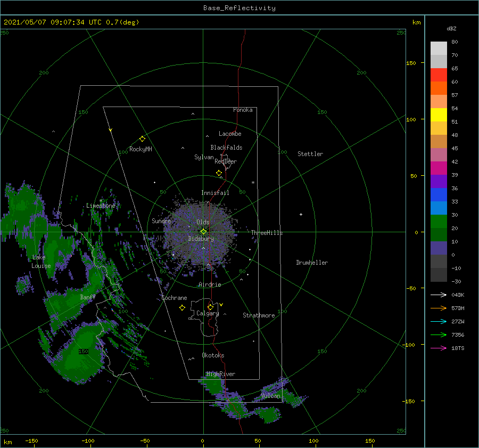The height and width of the screenshot is (448, 479).
Task: Select the yellow diamond marker below RedDeer
Action: click(x=219, y=173)
